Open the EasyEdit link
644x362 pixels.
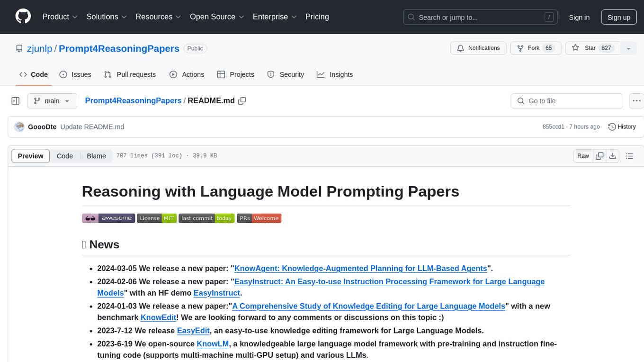pyautogui.click(x=193, y=331)
